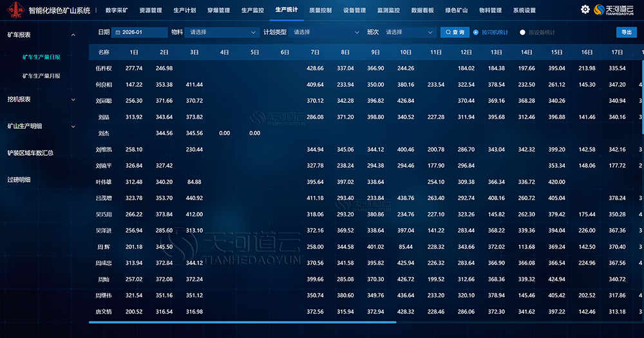Click the value 428.66
644x338 pixels.
point(315,69)
